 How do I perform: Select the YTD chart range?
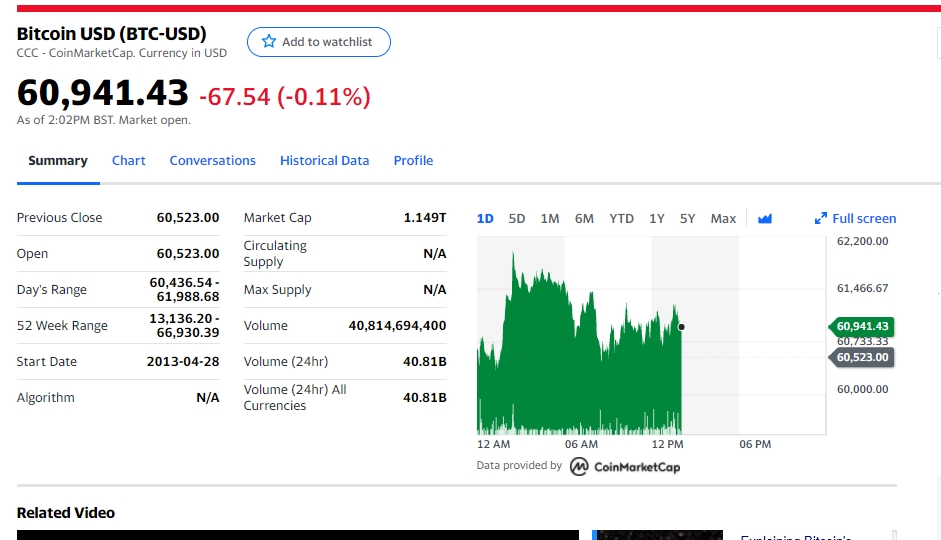[x=621, y=218]
